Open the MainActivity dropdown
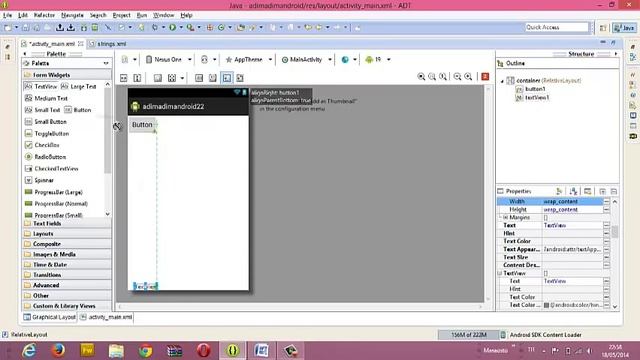The height and width of the screenshot is (360, 640). 306,60
